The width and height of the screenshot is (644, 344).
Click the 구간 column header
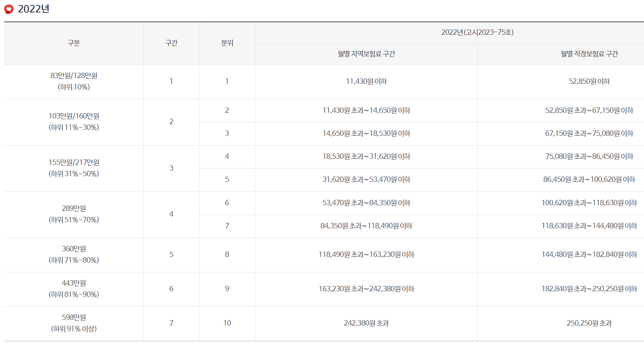point(171,43)
